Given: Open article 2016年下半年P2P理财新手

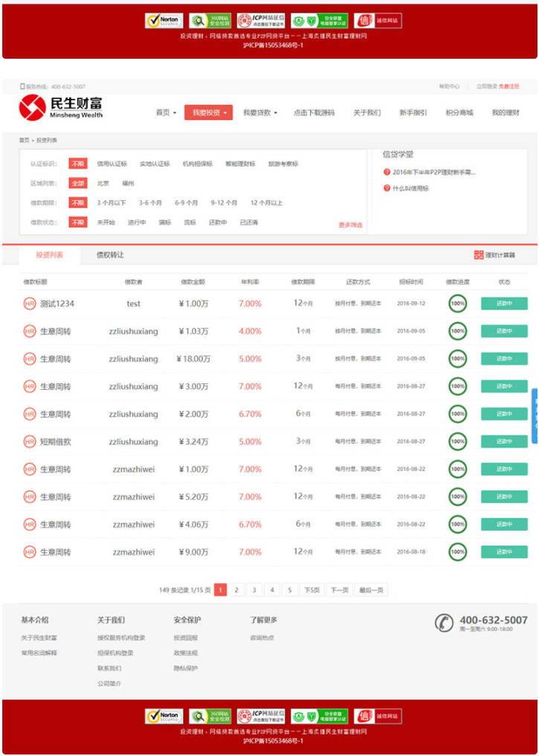Looking at the screenshot, I should coord(434,172).
